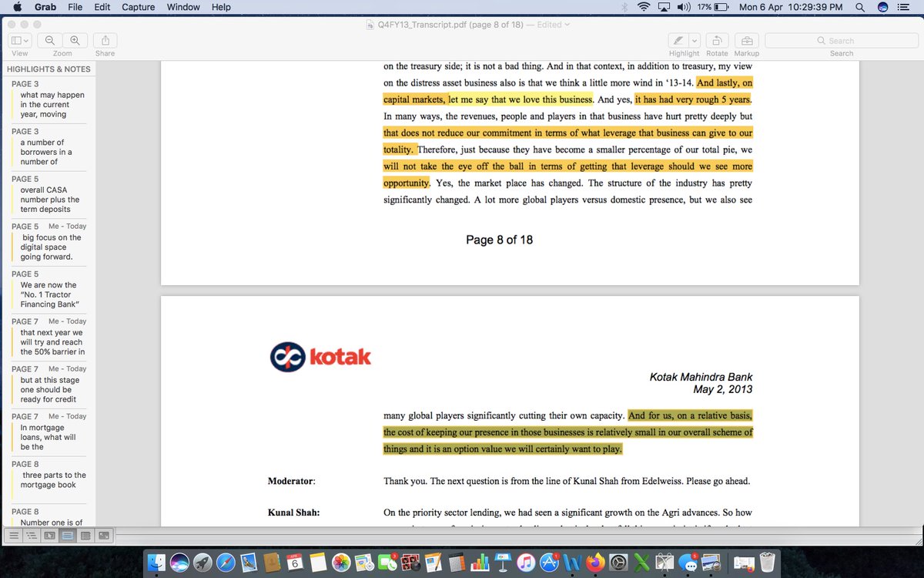
Task: Open Spotlight search in menu bar
Action: 859,7
